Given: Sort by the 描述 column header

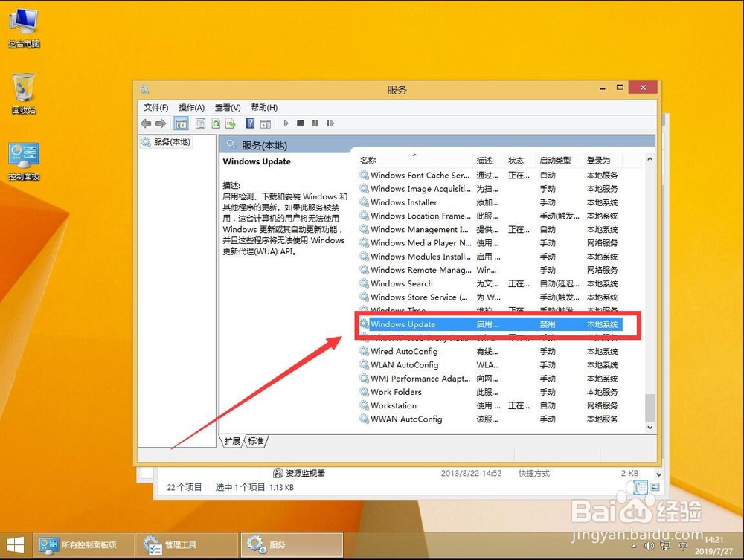Looking at the screenshot, I should tap(490, 161).
